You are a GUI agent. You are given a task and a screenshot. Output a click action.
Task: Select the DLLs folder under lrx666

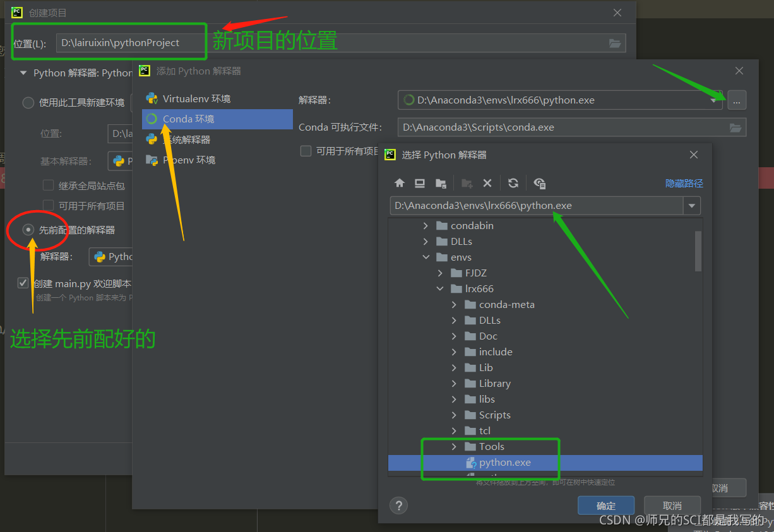click(x=545, y=320)
